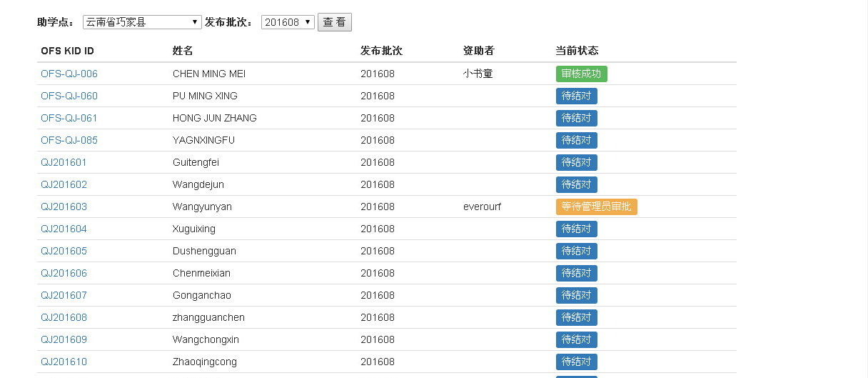Follow the QJ201610 link
This screenshot has width=868, height=378.
[64, 362]
